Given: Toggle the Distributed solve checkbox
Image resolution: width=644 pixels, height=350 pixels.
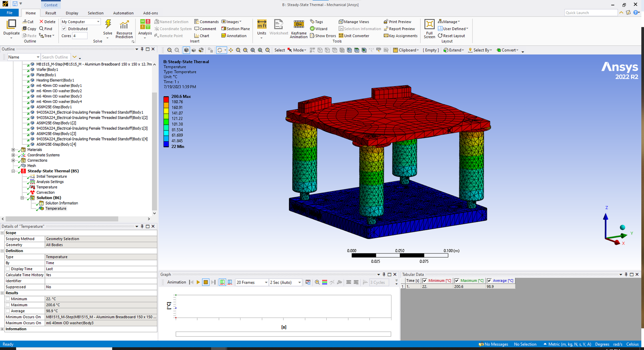Looking at the screenshot, I should coord(64,29).
